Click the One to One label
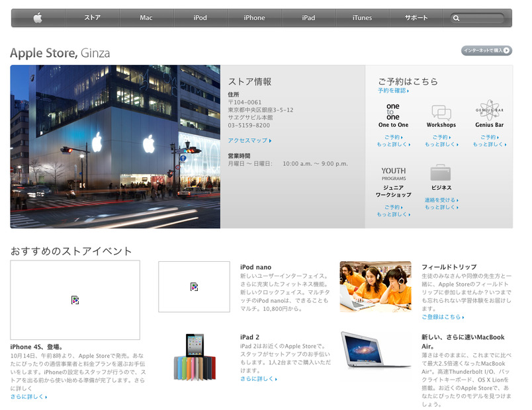This screenshot has height=410, width=532. pos(393,125)
